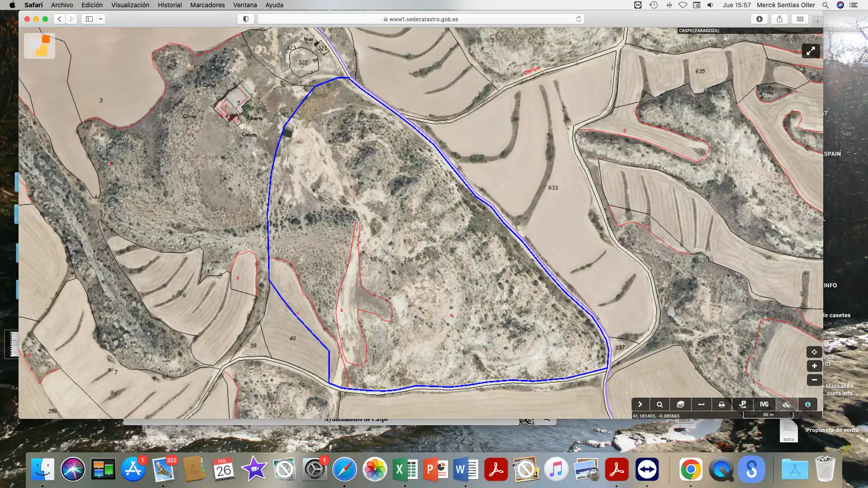Open the map search magnifier tool
Screen dimensions: 868x488
point(660,404)
